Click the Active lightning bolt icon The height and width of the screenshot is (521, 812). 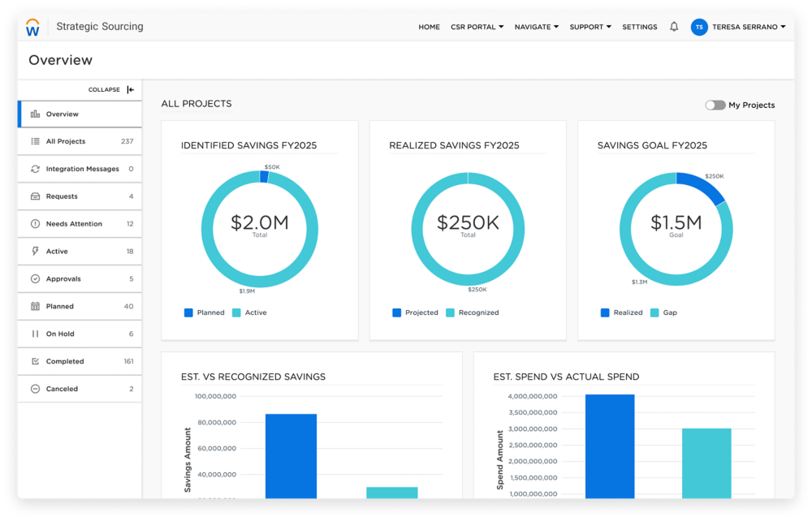point(35,252)
